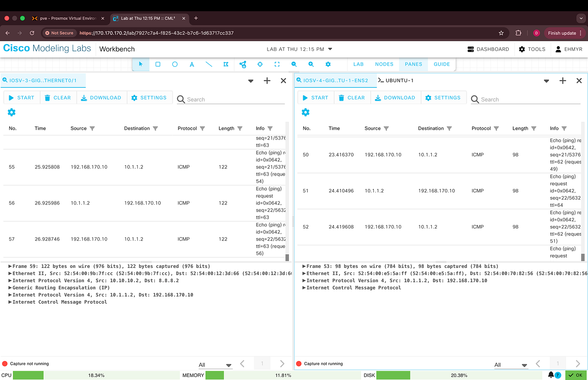The height and width of the screenshot is (380, 588).
Task: Open right pane rows-per-page All dropdown
Action: (511, 365)
